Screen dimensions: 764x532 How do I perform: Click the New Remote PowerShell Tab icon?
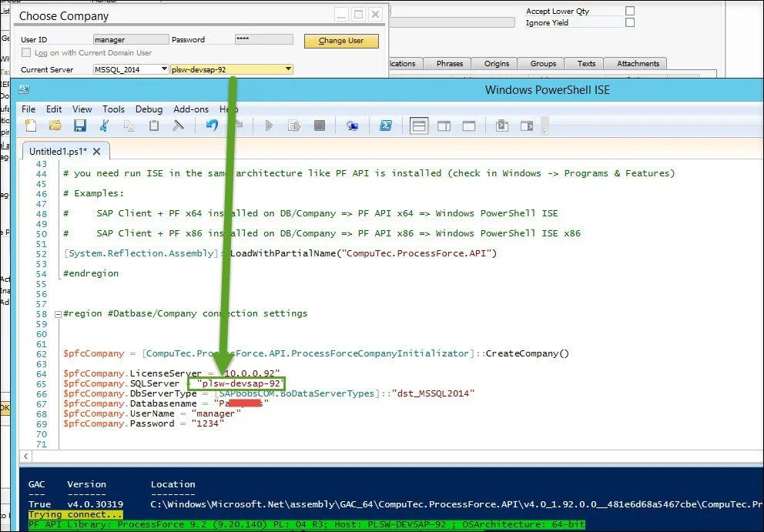pyautogui.click(x=352, y=125)
